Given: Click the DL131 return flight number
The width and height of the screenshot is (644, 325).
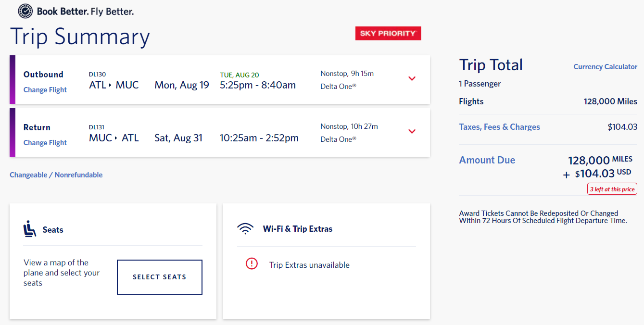Looking at the screenshot, I should click(x=97, y=127).
